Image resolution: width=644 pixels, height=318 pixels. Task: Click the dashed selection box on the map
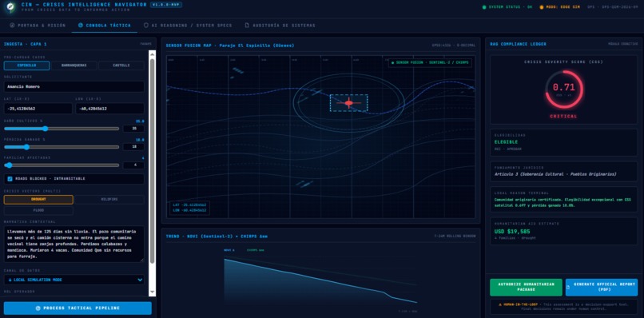click(348, 103)
